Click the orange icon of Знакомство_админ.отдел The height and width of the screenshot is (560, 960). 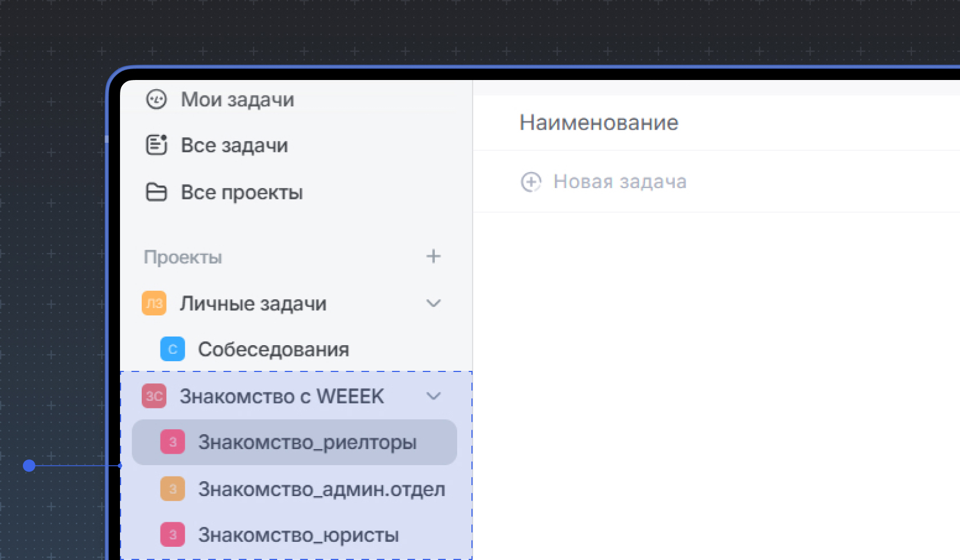[x=172, y=489]
